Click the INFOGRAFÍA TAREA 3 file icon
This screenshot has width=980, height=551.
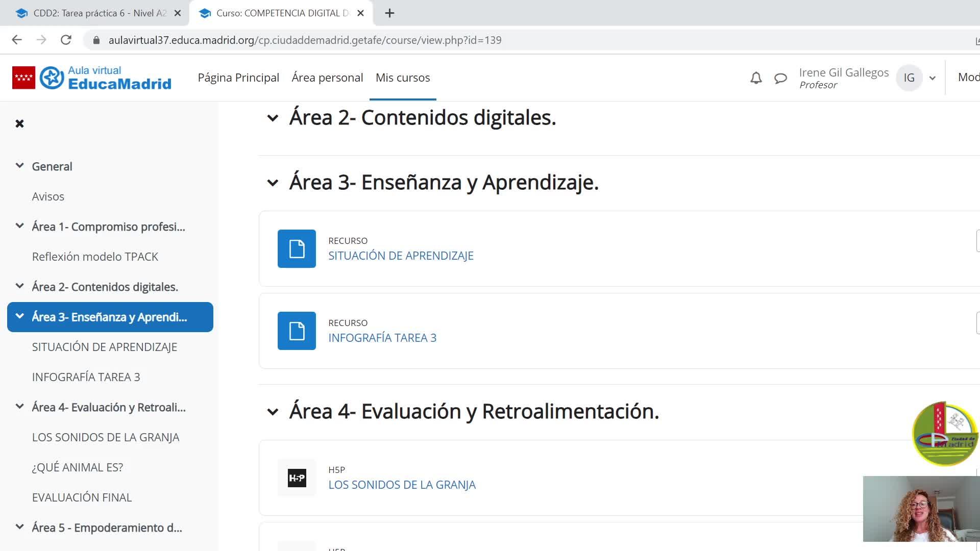[x=297, y=331]
